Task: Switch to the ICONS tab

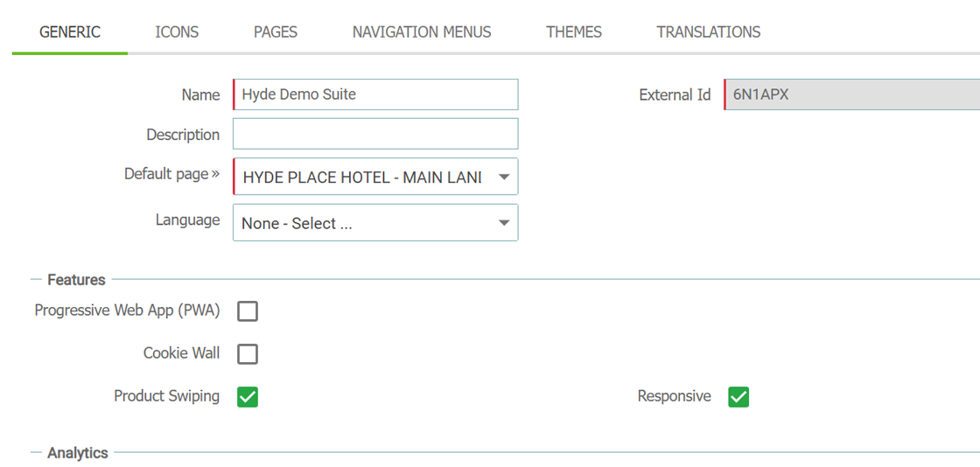Action: point(177,31)
